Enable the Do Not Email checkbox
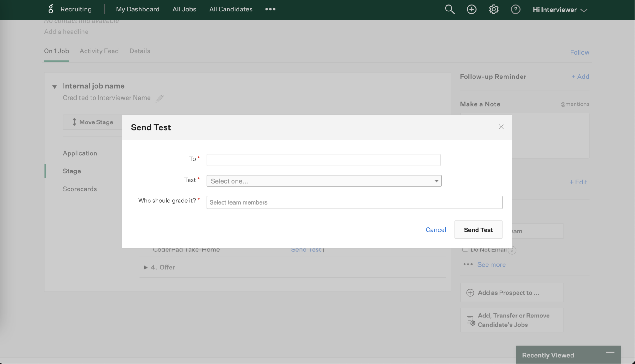 click(466, 249)
